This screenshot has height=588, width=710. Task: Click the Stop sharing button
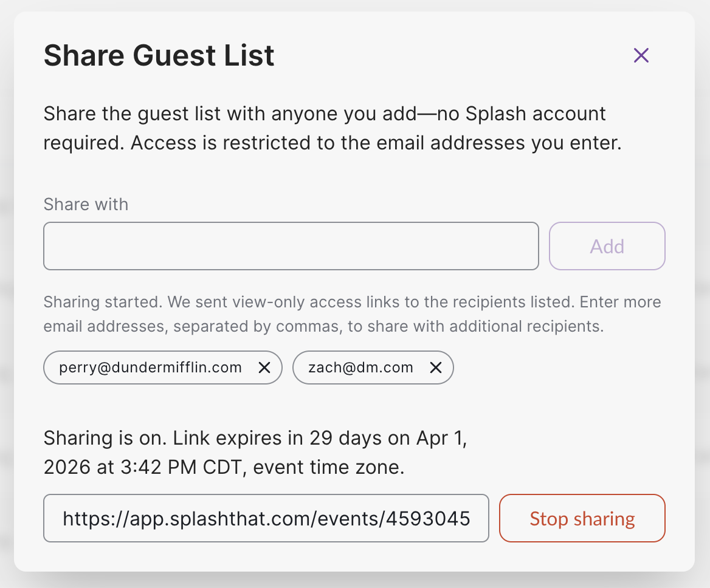582,518
